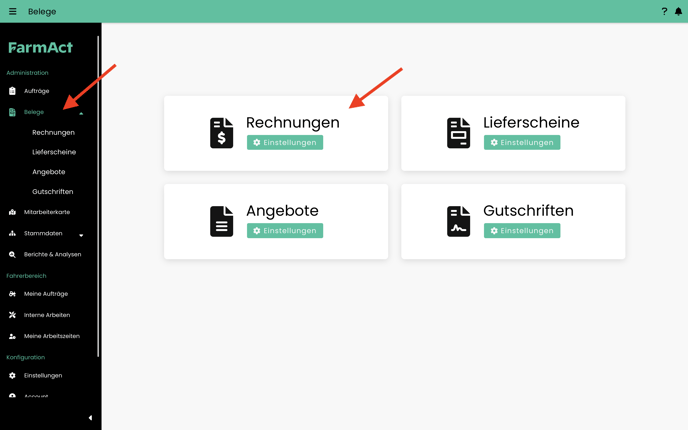Click the help question mark icon
This screenshot has height=430, width=688.
click(x=664, y=11)
